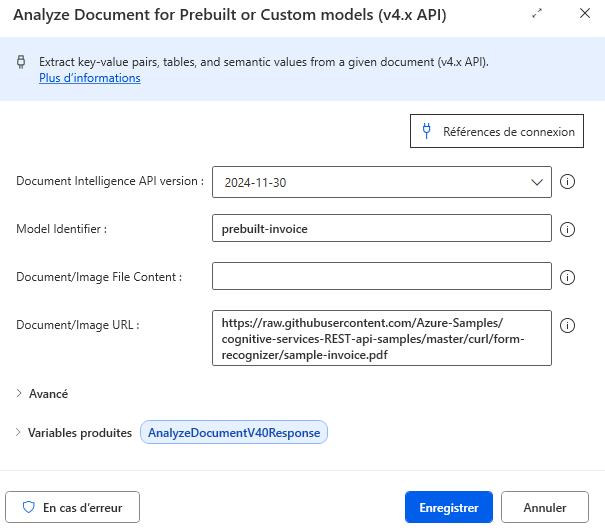Screen dimensions: 605x530
Task: Click the expand dialog arrows icon
Action: (537, 14)
